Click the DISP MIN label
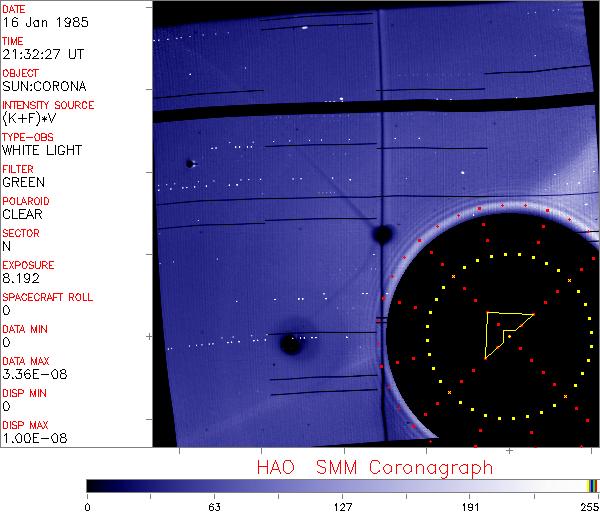Screen dimensions: 600x512 click(24, 393)
